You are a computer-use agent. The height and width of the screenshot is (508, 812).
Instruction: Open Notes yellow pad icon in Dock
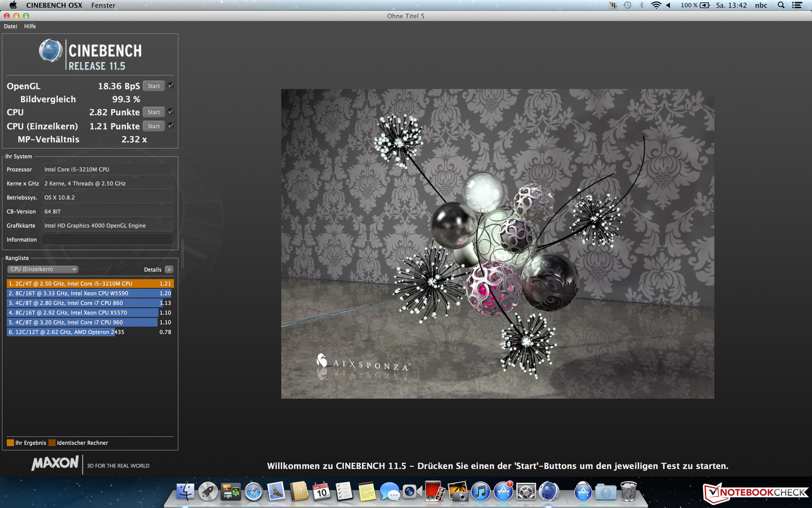click(x=367, y=492)
